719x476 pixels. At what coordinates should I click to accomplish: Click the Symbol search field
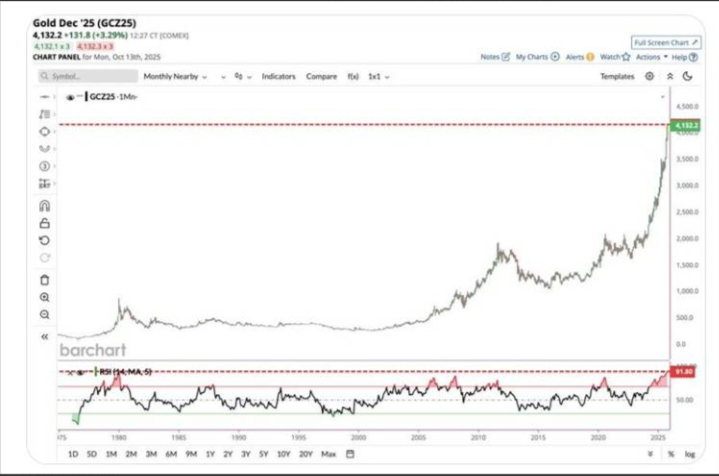tap(85, 76)
